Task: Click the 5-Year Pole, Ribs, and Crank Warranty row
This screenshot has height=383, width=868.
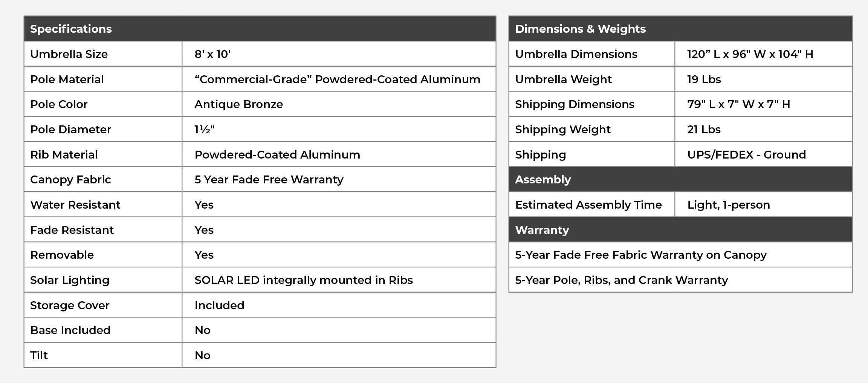Action: (x=621, y=280)
